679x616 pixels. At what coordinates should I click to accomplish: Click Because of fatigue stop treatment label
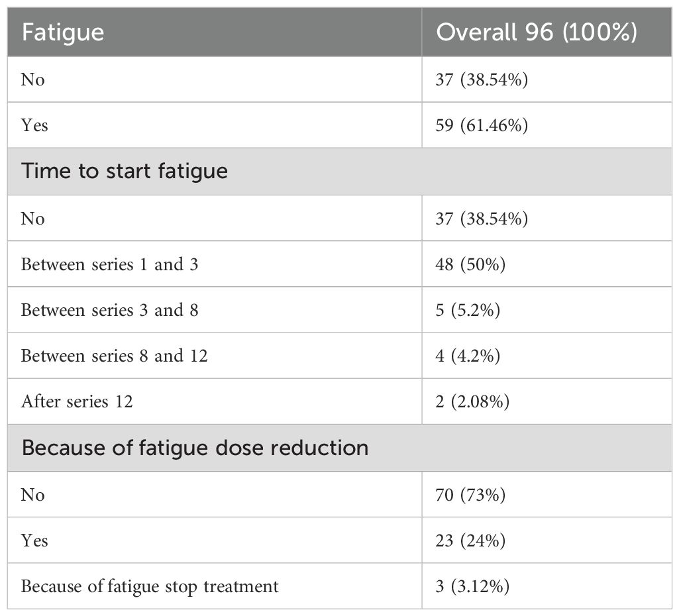tap(150, 587)
